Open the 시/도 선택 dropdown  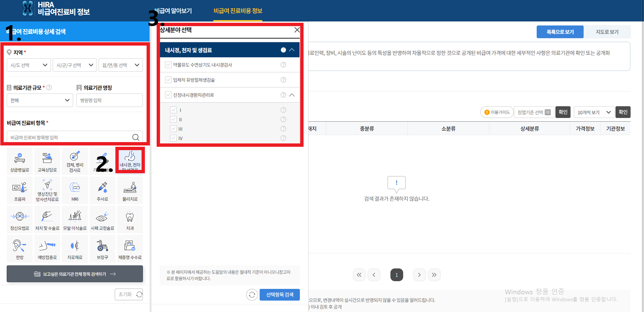[x=29, y=65]
